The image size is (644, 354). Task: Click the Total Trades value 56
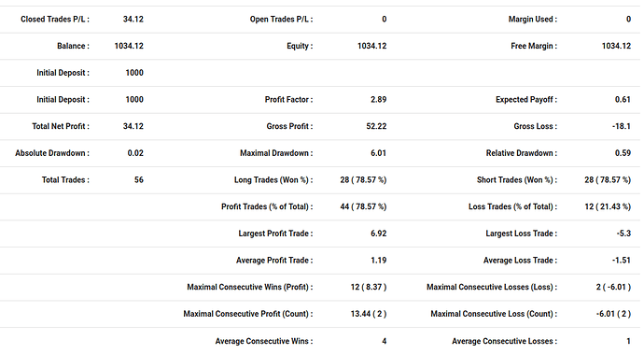[139, 179]
